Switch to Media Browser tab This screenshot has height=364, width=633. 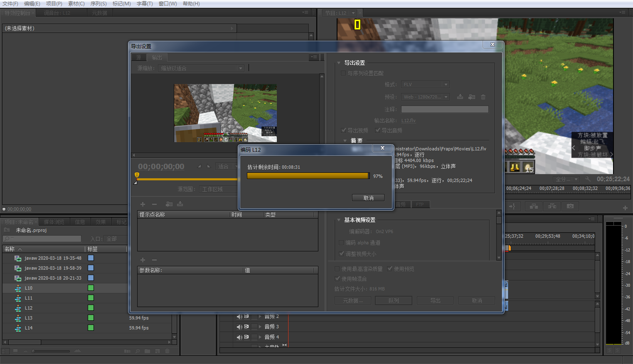[54, 222]
